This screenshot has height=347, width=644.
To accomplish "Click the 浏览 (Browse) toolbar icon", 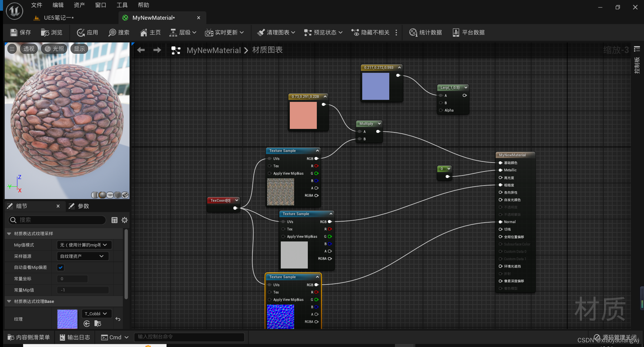I will pos(51,32).
